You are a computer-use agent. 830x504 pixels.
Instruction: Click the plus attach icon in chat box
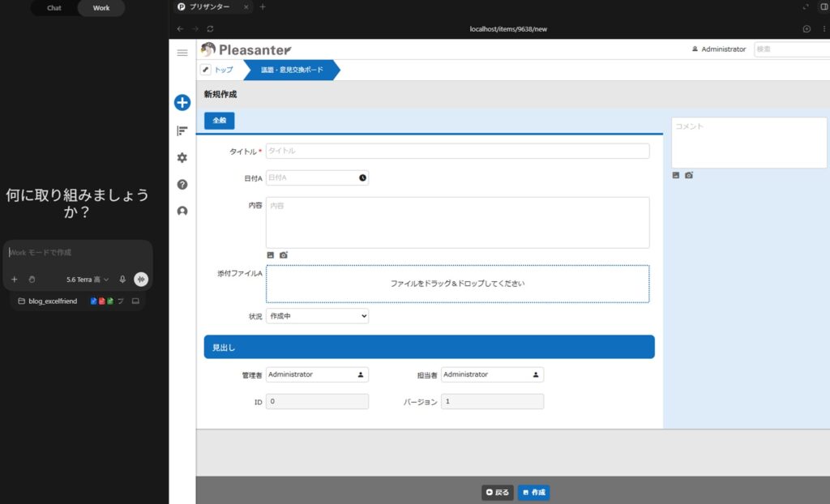(x=15, y=279)
